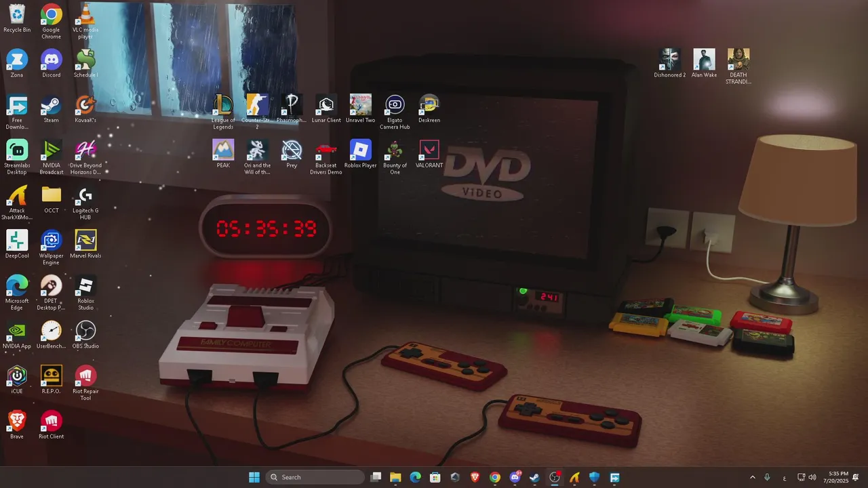This screenshot has height=488, width=868.
Task: Select the Deskreen desktop icon
Action: click(x=429, y=109)
